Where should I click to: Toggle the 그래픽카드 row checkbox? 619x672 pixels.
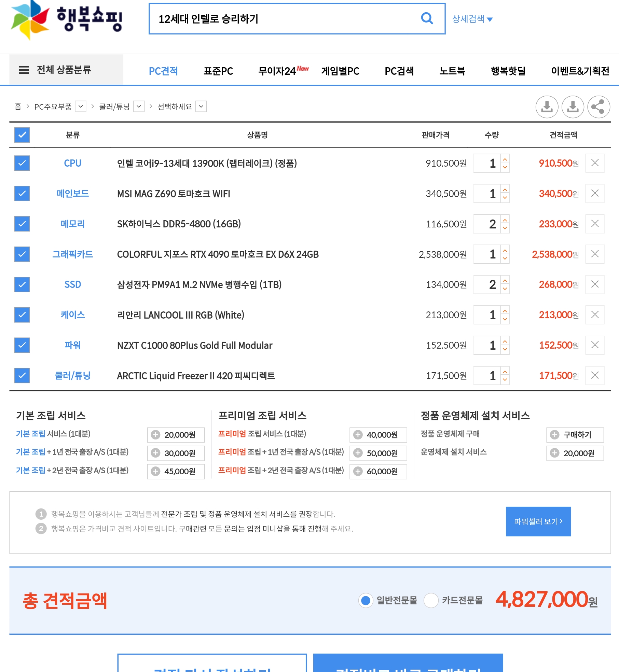click(22, 254)
